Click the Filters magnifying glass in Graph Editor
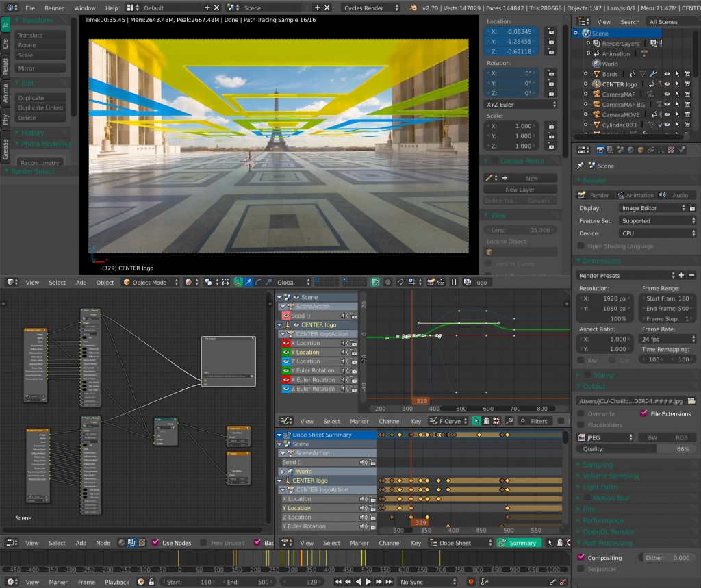The image size is (701, 588). [509, 421]
